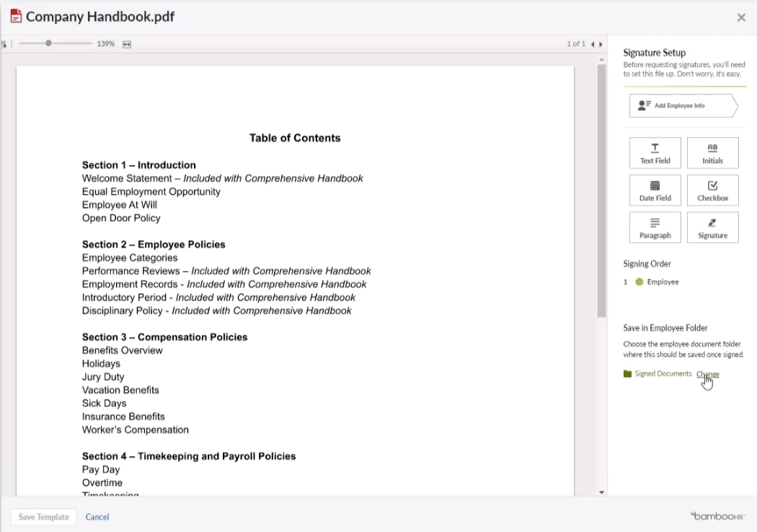Click the 'Vacation Benefits' line
757x532 pixels.
coord(120,390)
